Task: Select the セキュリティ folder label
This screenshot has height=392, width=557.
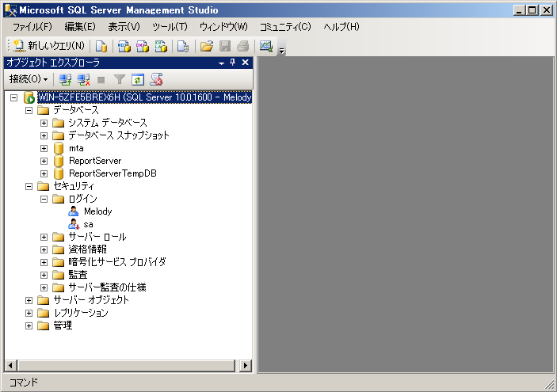Action: [74, 186]
